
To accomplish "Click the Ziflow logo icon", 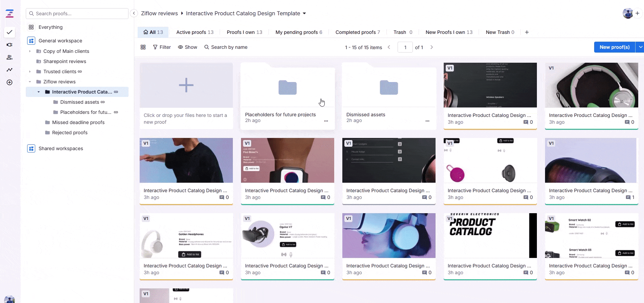I will [x=9, y=14].
